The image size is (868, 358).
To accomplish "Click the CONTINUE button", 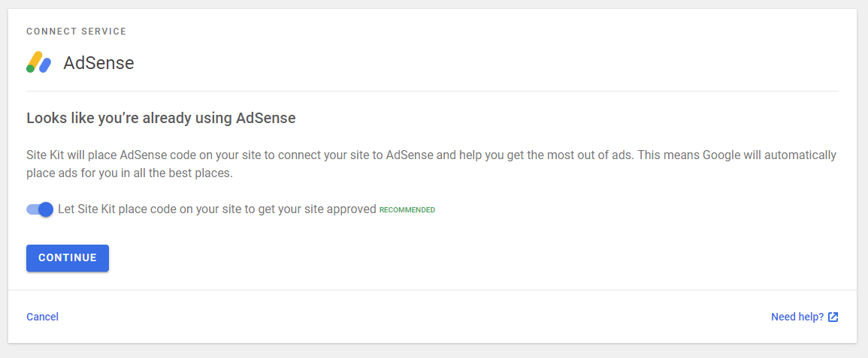I will (x=68, y=258).
